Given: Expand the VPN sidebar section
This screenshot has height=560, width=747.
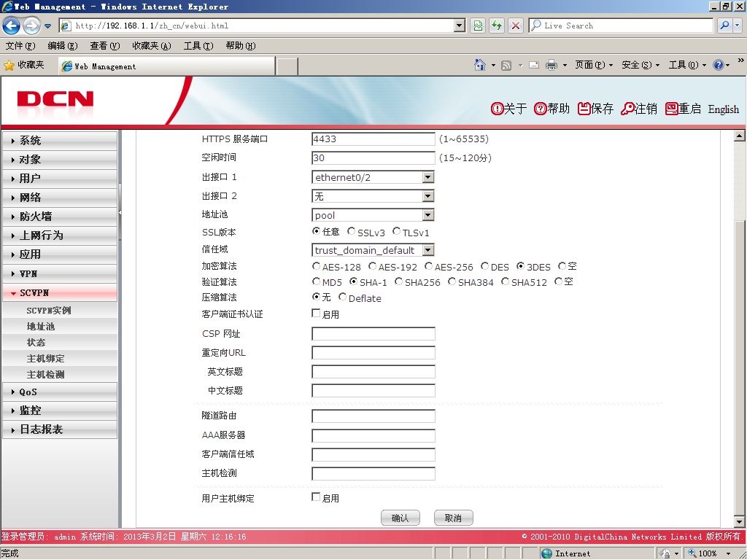Looking at the screenshot, I should (x=60, y=274).
